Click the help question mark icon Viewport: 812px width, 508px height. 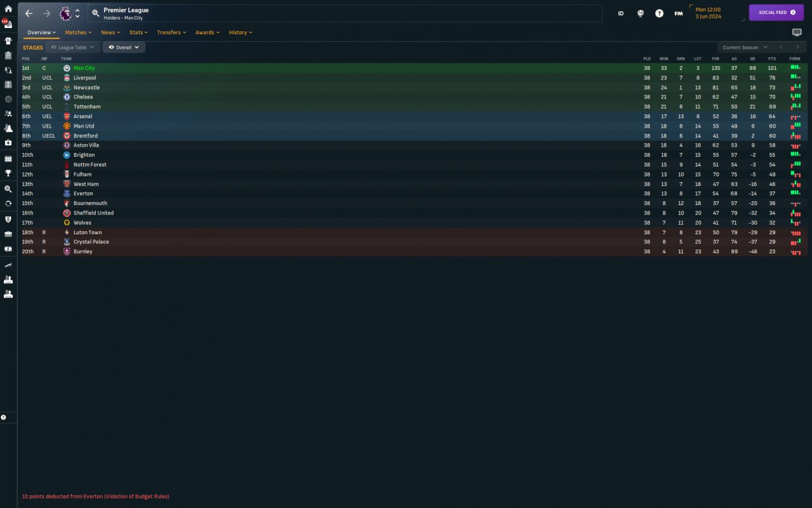click(x=659, y=13)
